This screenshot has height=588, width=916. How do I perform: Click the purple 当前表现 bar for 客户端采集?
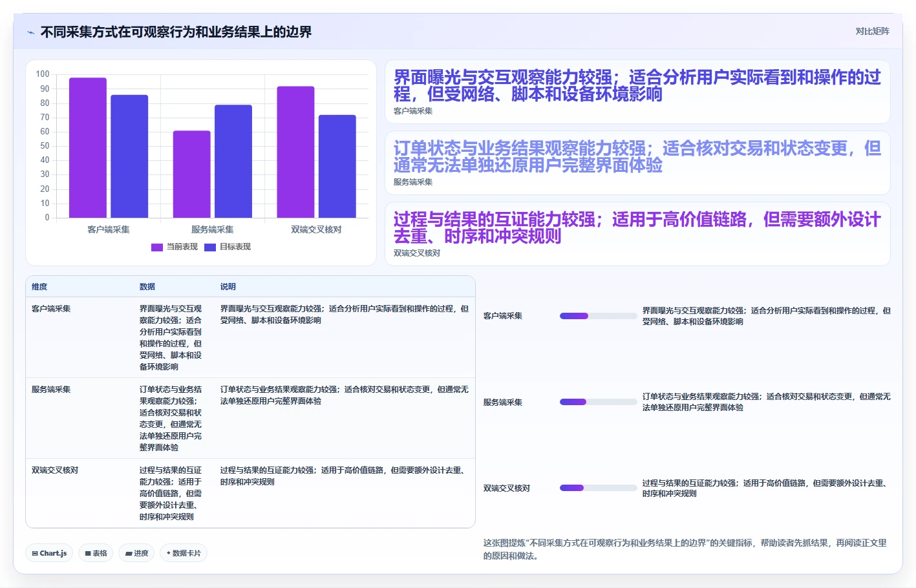click(88, 147)
